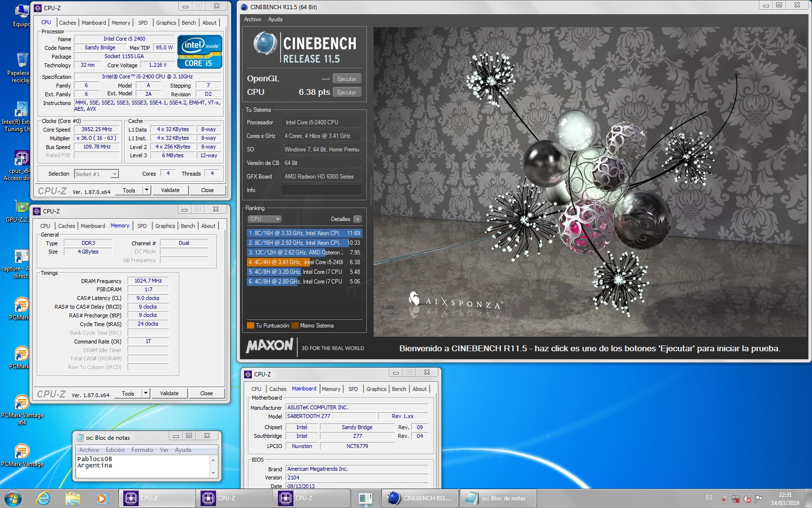The height and width of the screenshot is (508, 812).
Task: Open capture shortcut on desktop
Action: click(15, 264)
